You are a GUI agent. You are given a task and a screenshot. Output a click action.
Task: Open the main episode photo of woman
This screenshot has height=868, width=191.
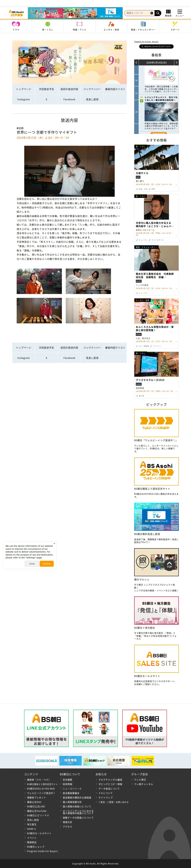[x=69, y=171]
